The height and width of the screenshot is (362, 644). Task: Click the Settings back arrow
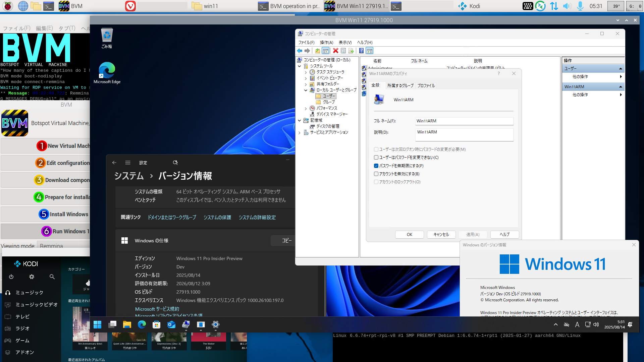click(114, 163)
